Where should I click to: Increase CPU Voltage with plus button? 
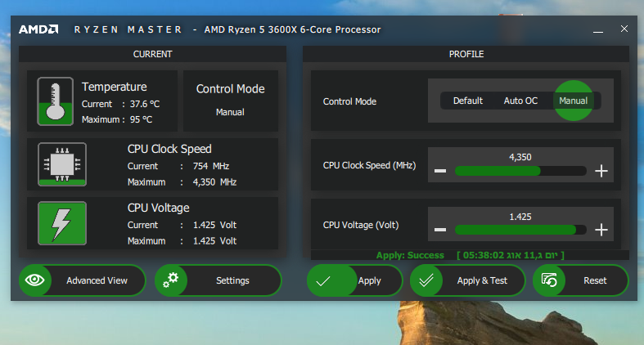[x=601, y=230]
